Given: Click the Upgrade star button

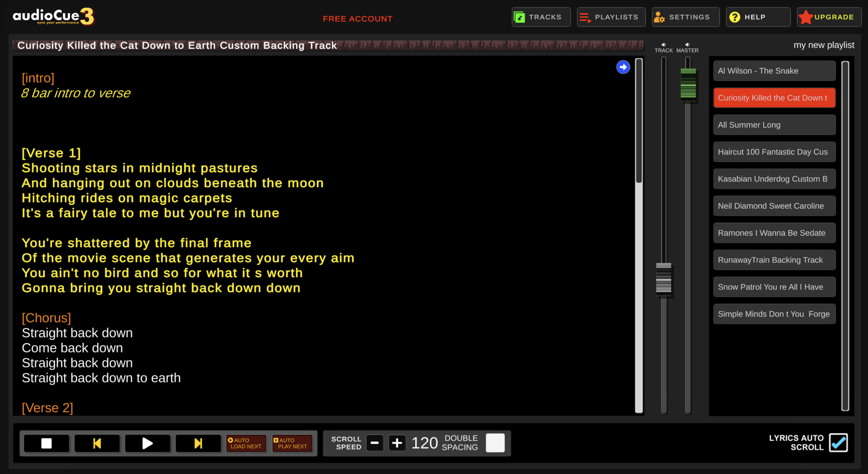Looking at the screenshot, I should pos(829,17).
